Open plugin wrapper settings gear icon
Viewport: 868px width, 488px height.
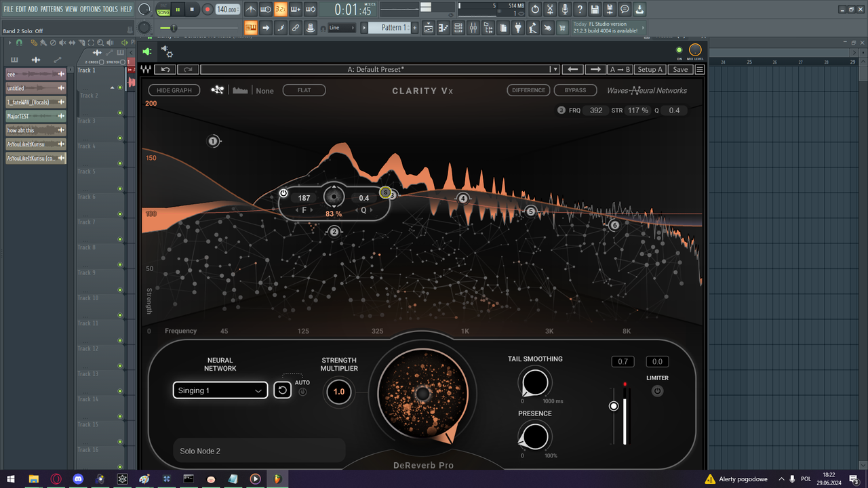(167, 52)
